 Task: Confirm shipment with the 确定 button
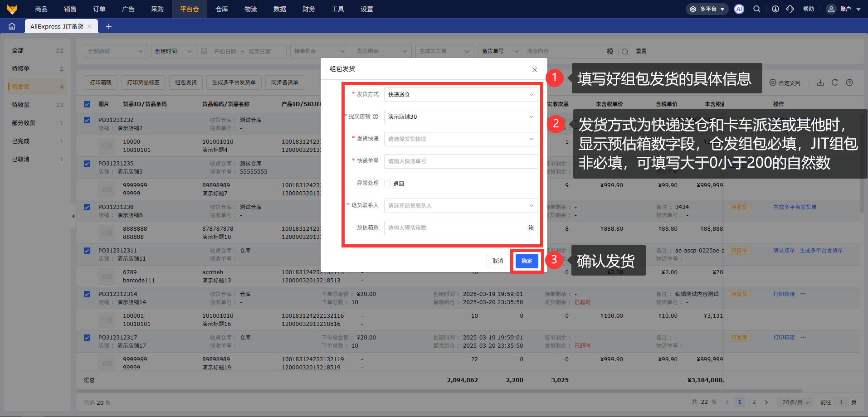(527, 261)
